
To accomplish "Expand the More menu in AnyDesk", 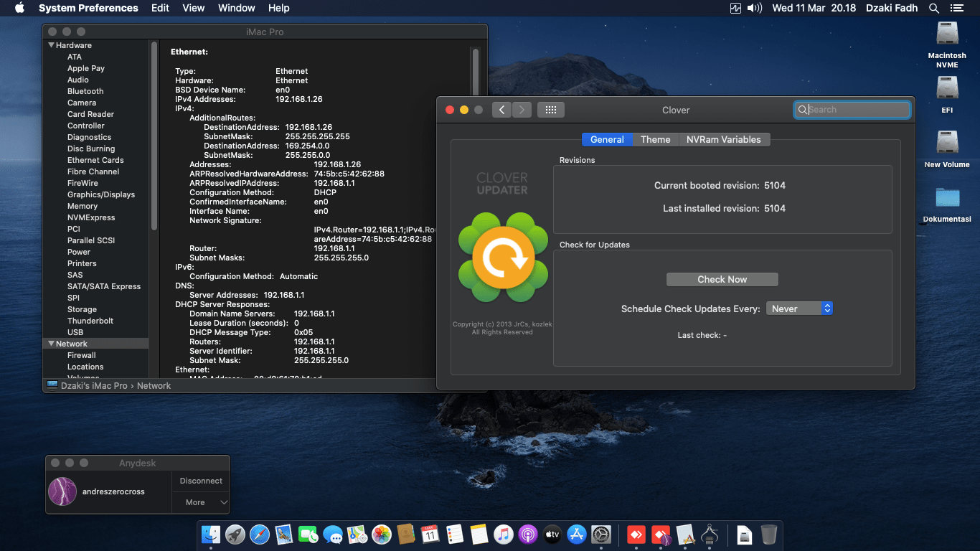I will pyautogui.click(x=195, y=502).
